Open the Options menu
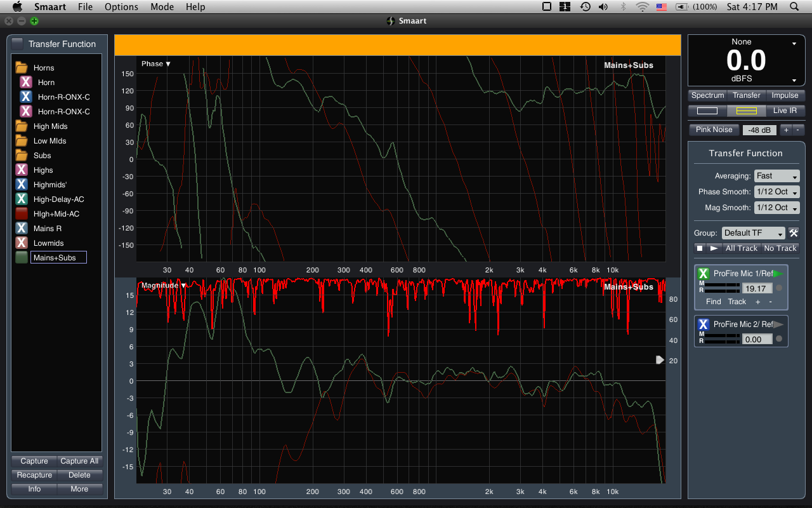 (121, 7)
